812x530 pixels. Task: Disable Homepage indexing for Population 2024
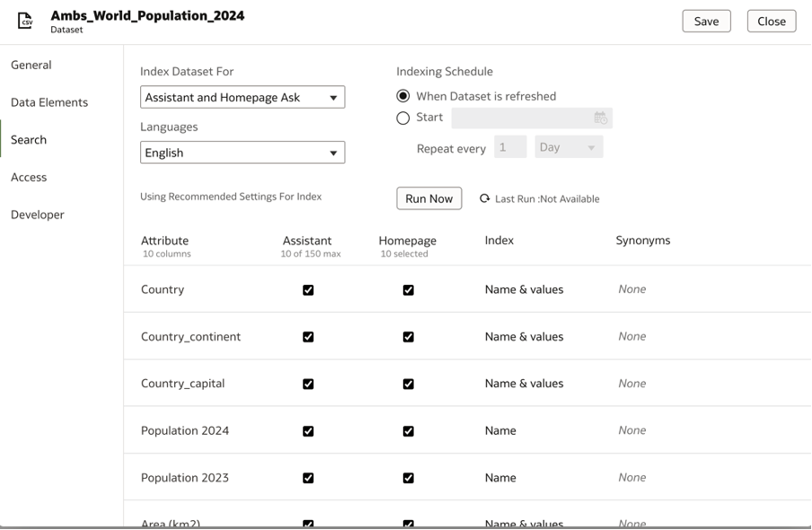409,430
